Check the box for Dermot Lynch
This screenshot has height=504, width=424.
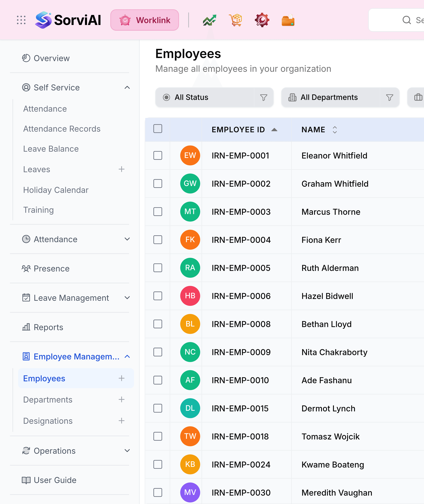[158, 408]
